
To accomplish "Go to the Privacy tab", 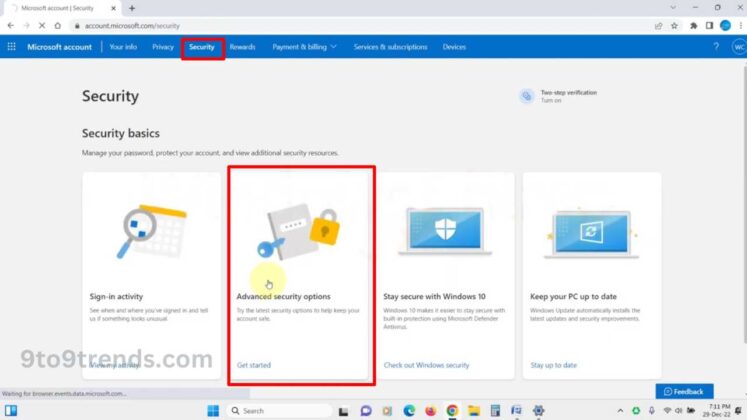I will click(163, 47).
